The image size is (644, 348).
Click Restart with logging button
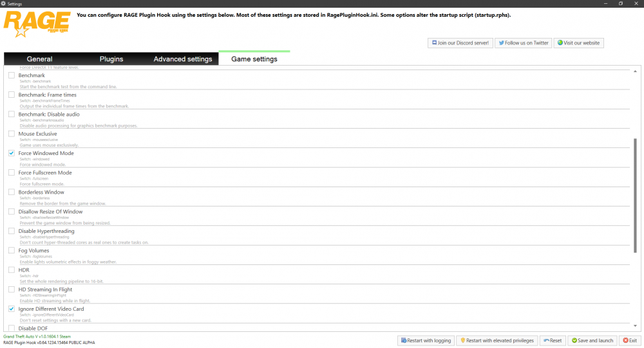[x=426, y=340]
